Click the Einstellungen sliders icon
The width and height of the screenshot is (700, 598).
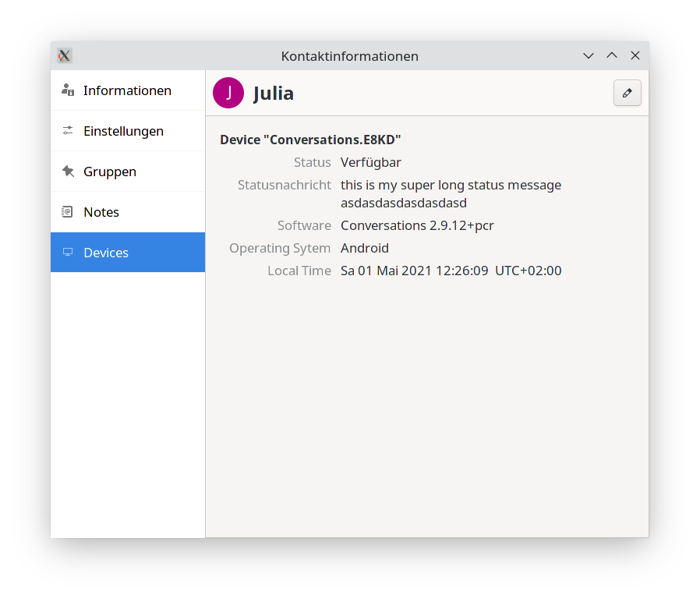tap(68, 130)
